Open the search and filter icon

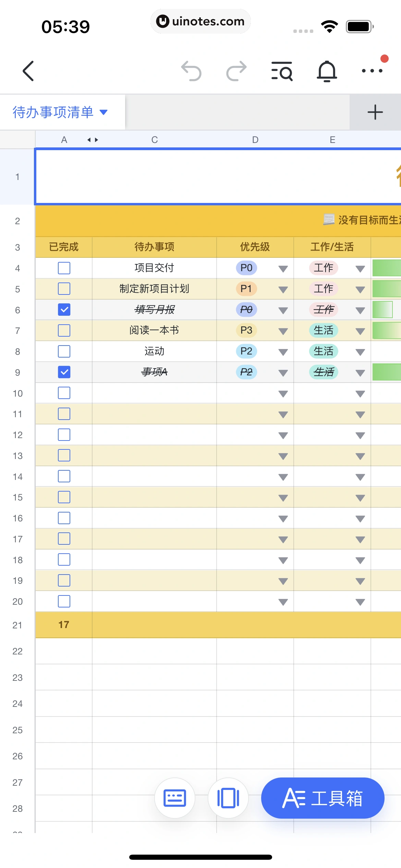click(x=282, y=71)
